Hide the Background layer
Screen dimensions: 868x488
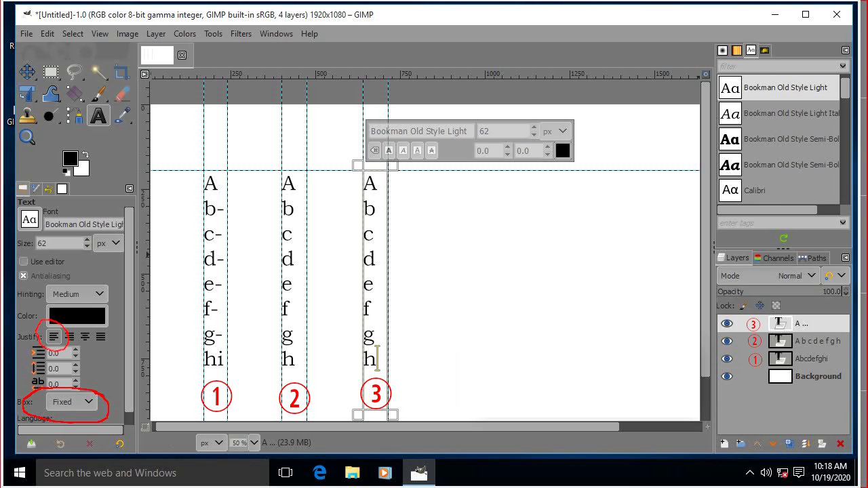click(x=727, y=376)
